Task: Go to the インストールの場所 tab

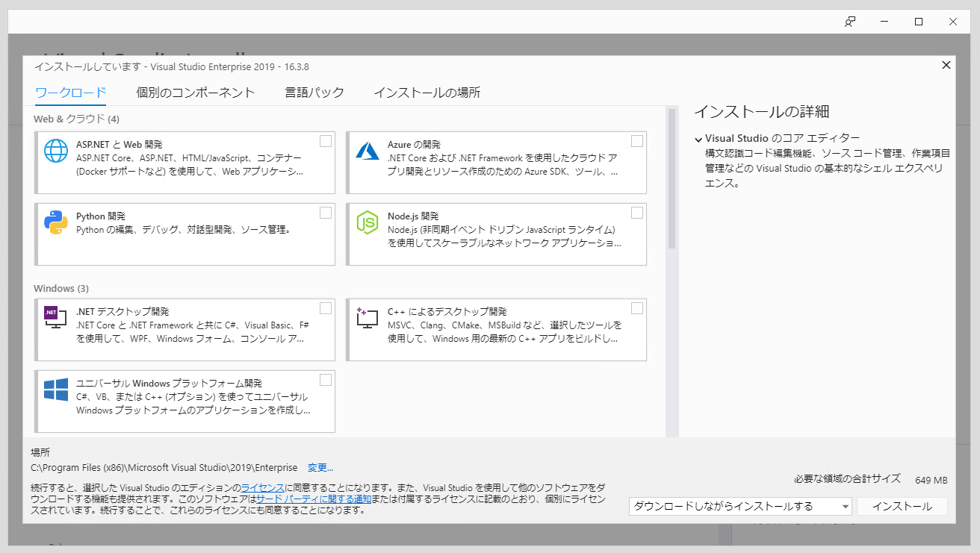Action: click(427, 93)
